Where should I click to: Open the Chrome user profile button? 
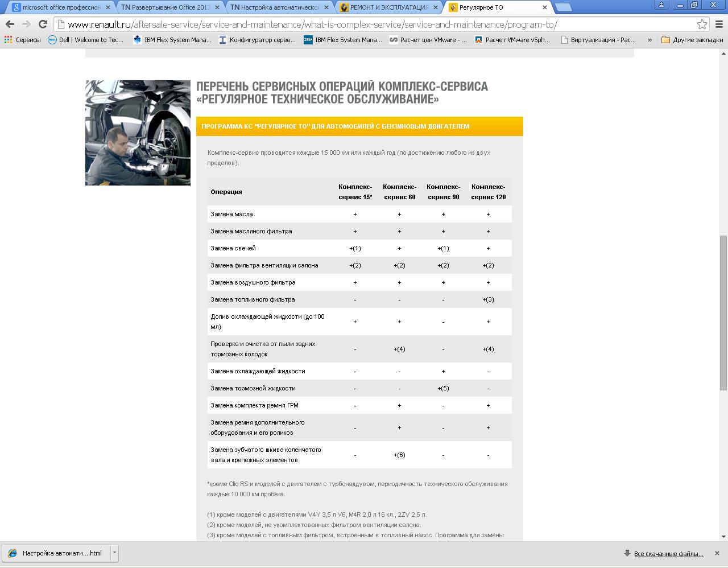(661, 5)
